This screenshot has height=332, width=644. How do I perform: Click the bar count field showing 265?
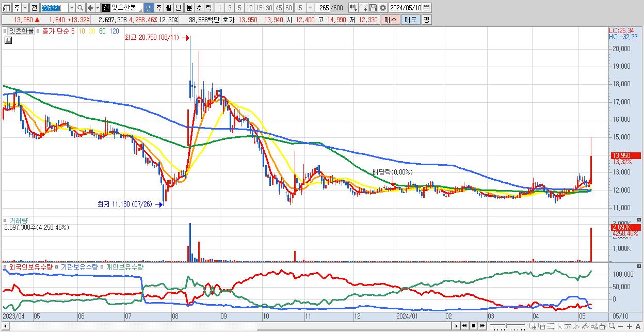(323, 8)
